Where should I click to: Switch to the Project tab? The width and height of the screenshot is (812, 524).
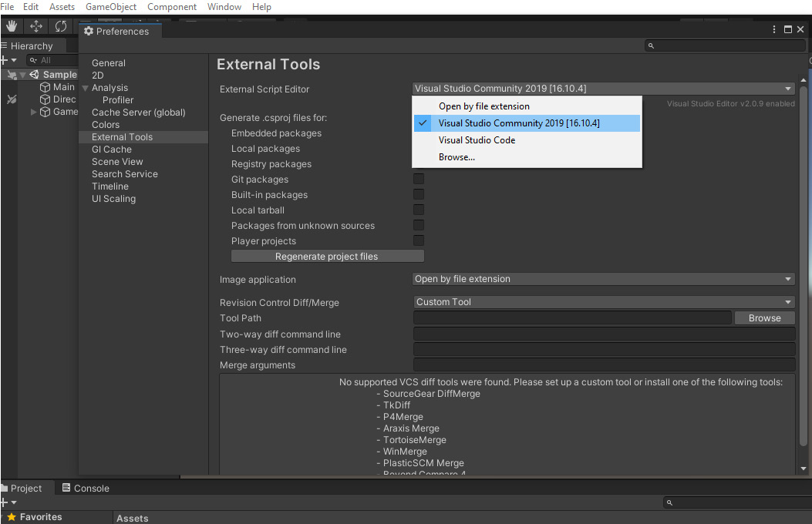click(x=26, y=489)
